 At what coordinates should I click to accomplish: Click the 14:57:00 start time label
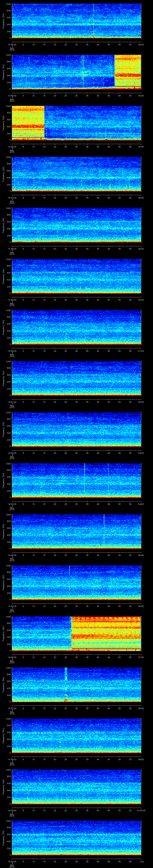[x=12, y=708]
